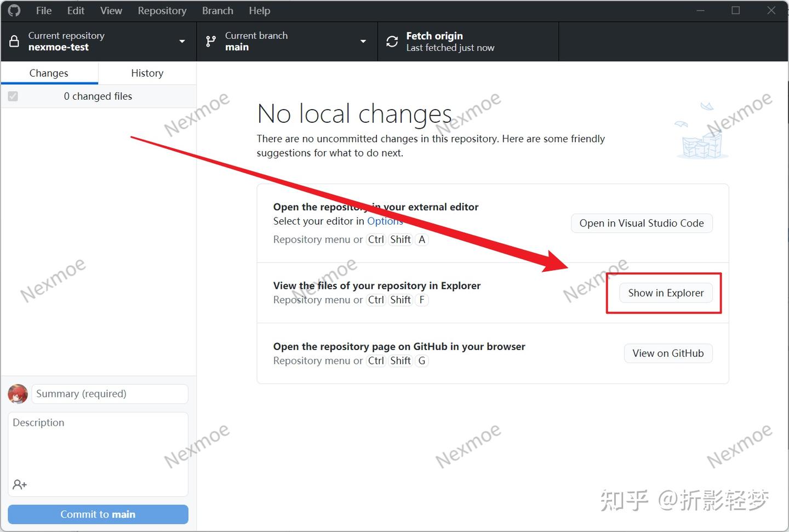Click Open in Visual Studio Code

coord(641,223)
